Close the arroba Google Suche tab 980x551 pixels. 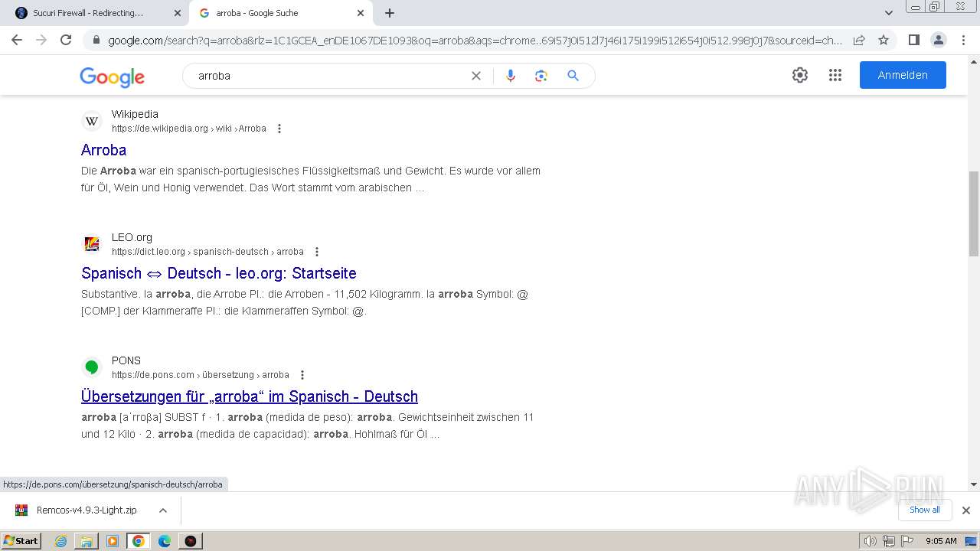pyautogui.click(x=361, y=13)
